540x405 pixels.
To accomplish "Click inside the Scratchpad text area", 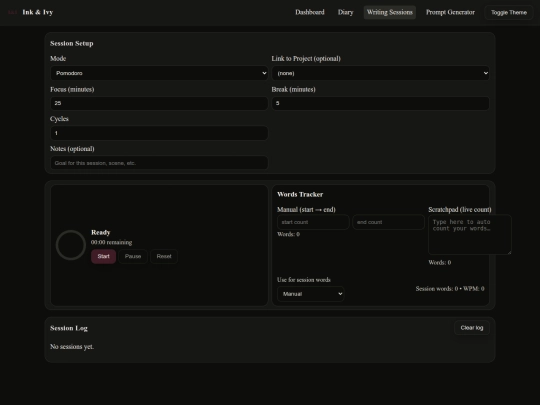I will click(470, 235).
